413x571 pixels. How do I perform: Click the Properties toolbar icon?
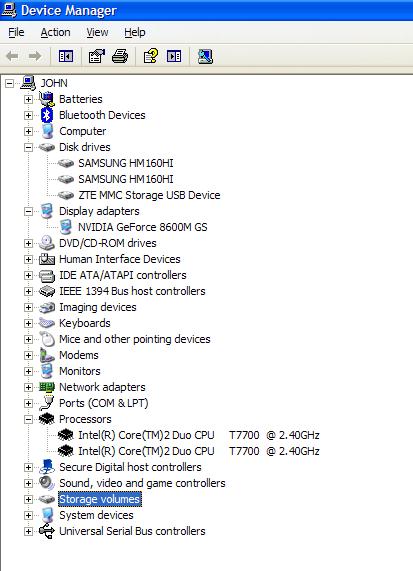97,56
